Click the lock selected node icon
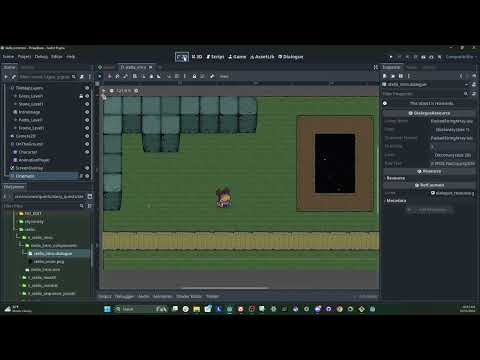 coord(194,76)
